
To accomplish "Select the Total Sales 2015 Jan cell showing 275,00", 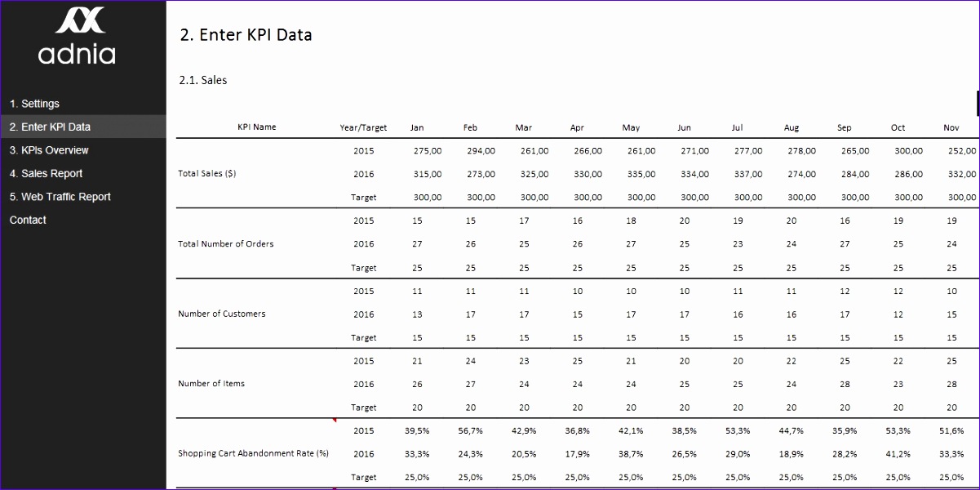I will (427, 150).
